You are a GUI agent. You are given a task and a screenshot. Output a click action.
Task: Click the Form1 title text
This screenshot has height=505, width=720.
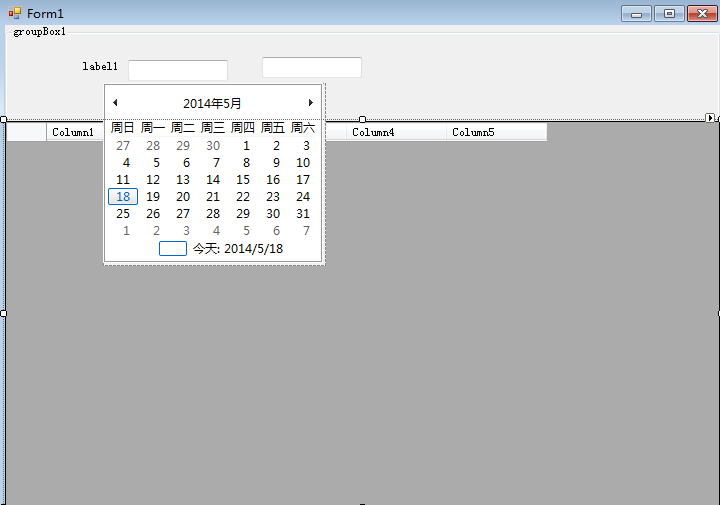click(x=45, y=14)
